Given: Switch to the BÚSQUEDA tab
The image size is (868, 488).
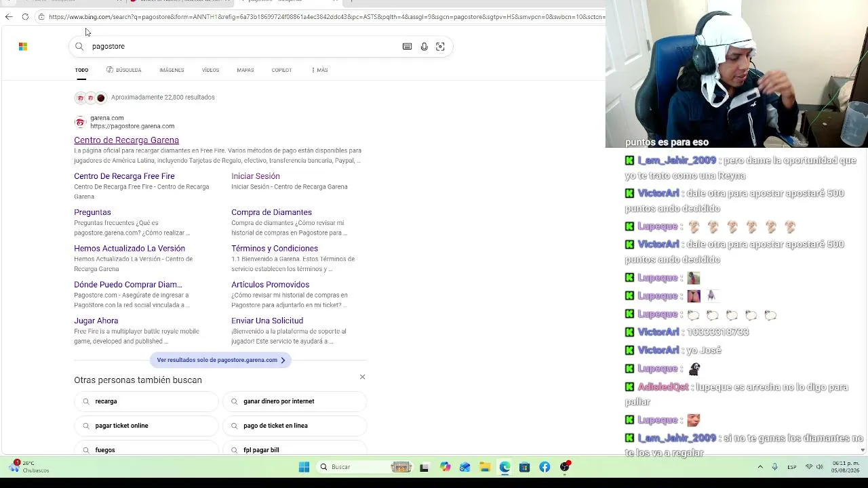Looking at the screenshot, I should pos(124,70).
